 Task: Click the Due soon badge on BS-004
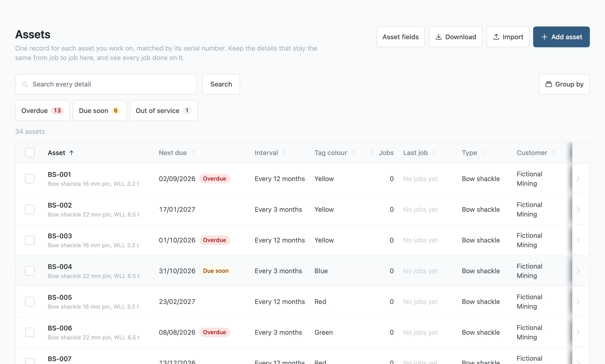216,271
